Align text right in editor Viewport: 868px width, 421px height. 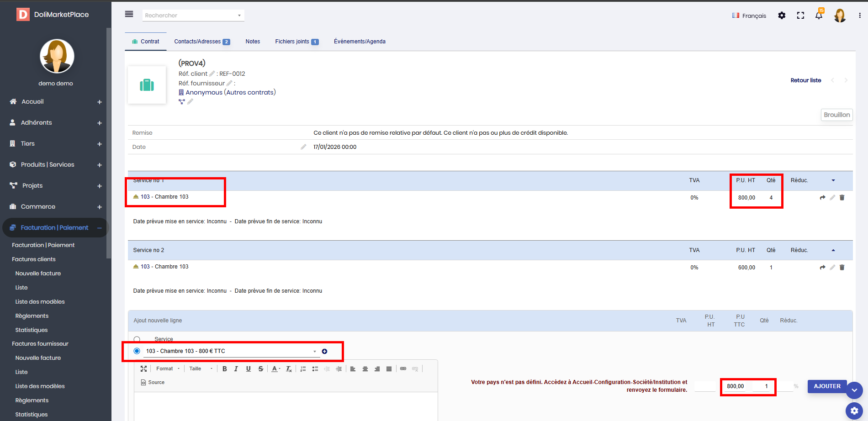point(377,369)
